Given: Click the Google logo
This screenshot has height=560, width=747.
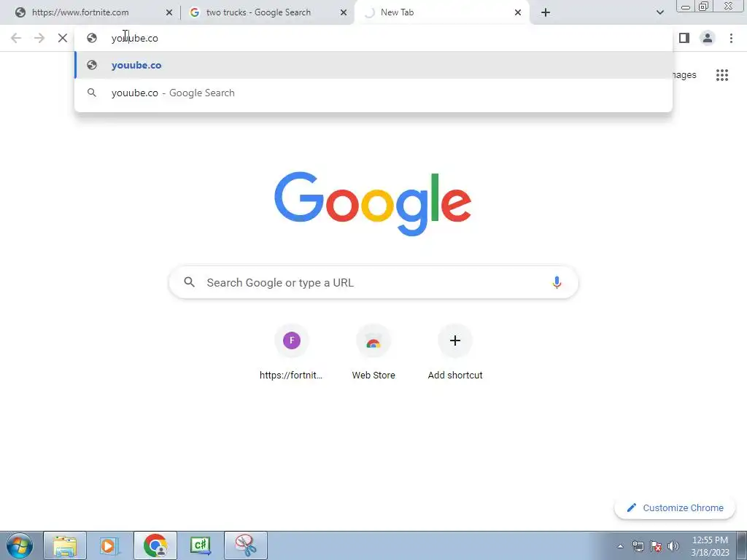Looking at the screenshot, I should pos(373,204).
